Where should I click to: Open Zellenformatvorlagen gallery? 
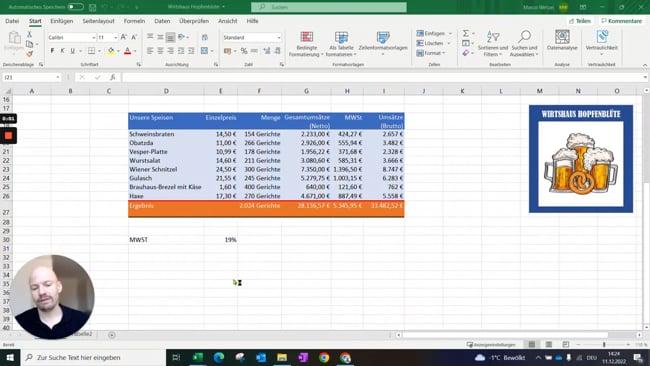383,44
